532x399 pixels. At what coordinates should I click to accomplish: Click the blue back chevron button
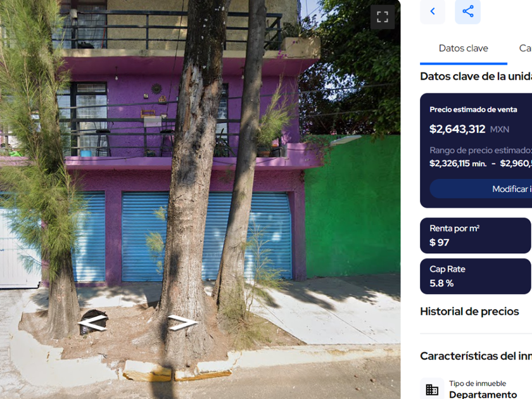pos(433,11)
